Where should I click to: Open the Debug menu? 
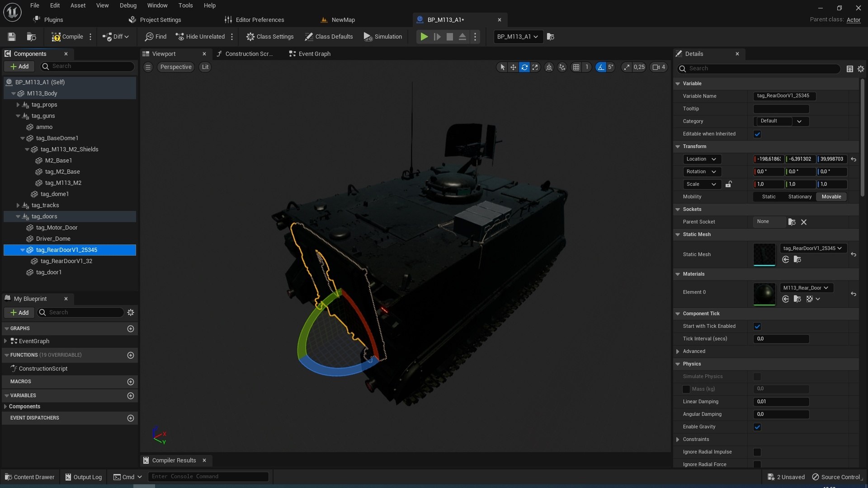[128, 5]
